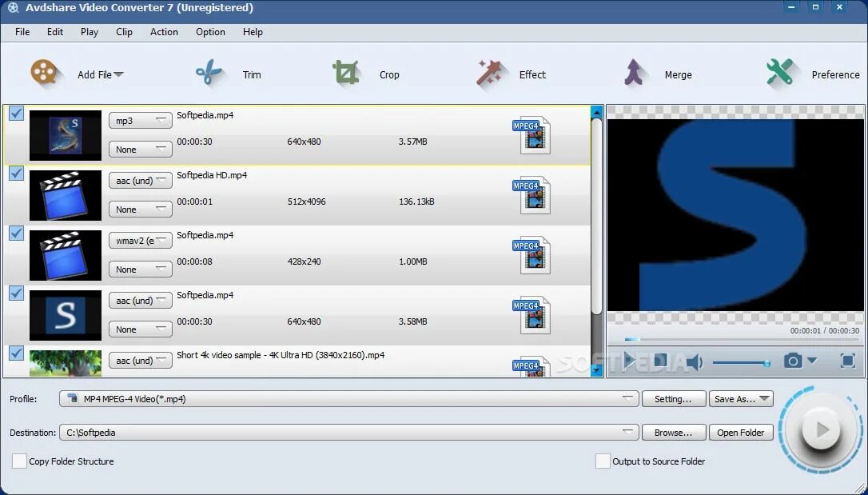The width and height of the screenshot is (868, 495).
Task: Open the Add File dropdown arrow
Action: click(118, 74)
